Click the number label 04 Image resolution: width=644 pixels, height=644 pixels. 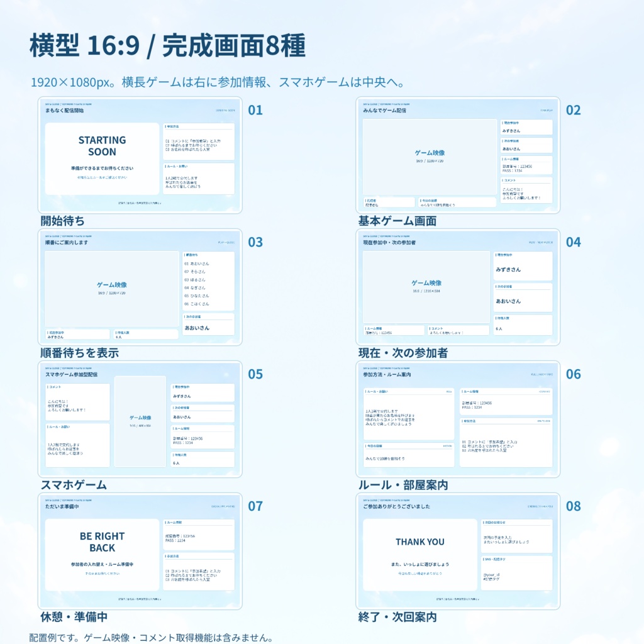[x=574, y=242]
